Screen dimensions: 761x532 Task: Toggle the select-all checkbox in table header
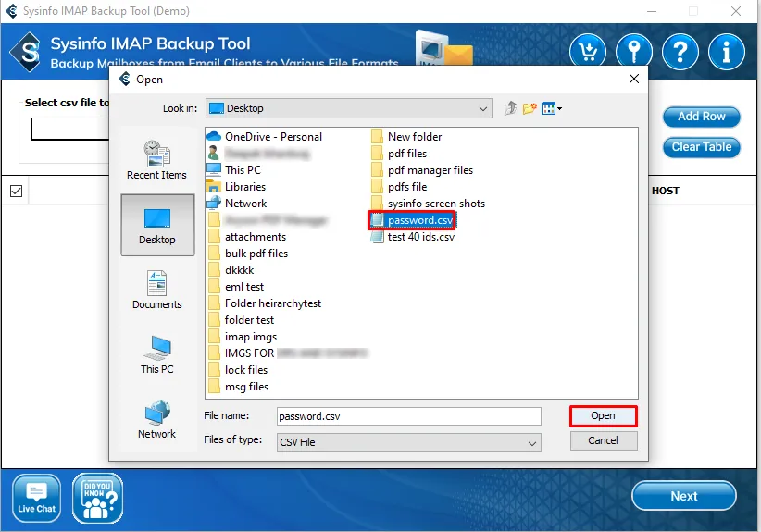coord(16,192)
